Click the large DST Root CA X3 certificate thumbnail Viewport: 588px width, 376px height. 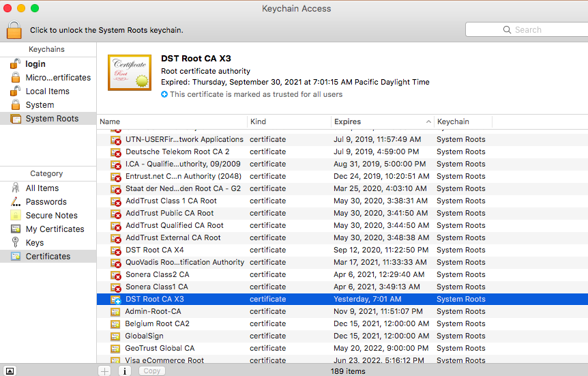130,74
